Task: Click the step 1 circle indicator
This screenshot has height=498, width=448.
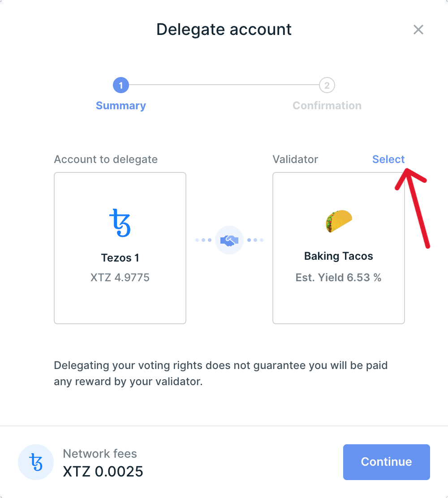Action: coord(121,85)
